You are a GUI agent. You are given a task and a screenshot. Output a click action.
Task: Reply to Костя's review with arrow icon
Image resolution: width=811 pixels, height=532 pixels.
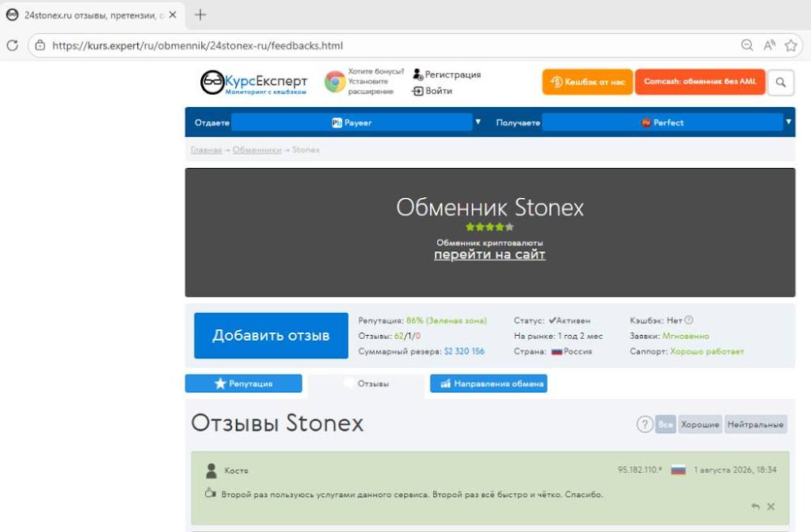pyautogui.click(x=756, y=507)
